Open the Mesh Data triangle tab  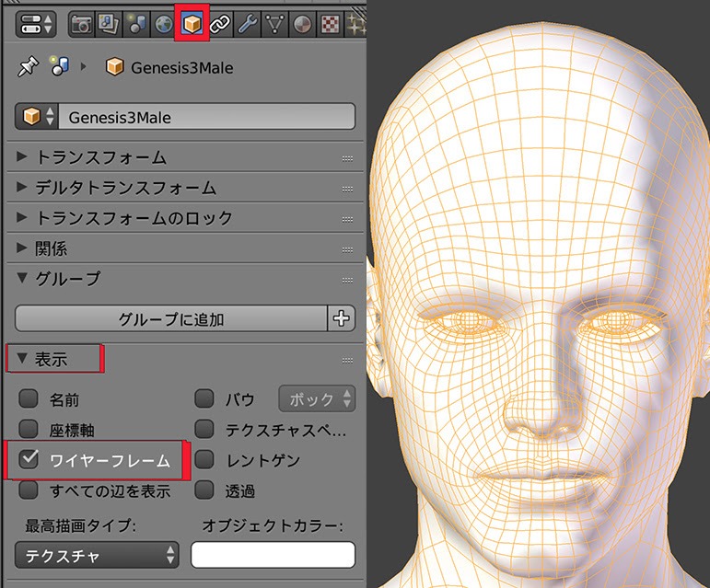pyautogui.click(x=274, y=22)
